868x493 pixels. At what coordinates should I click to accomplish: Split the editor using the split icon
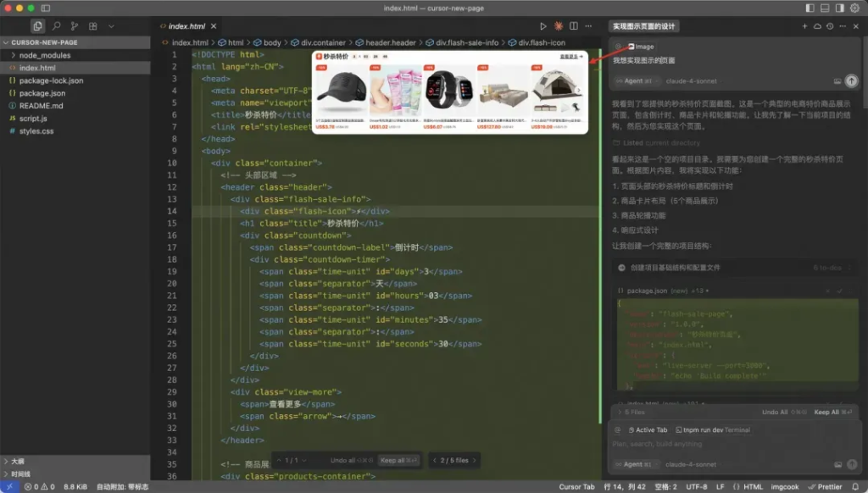click(x=574, y=26)
